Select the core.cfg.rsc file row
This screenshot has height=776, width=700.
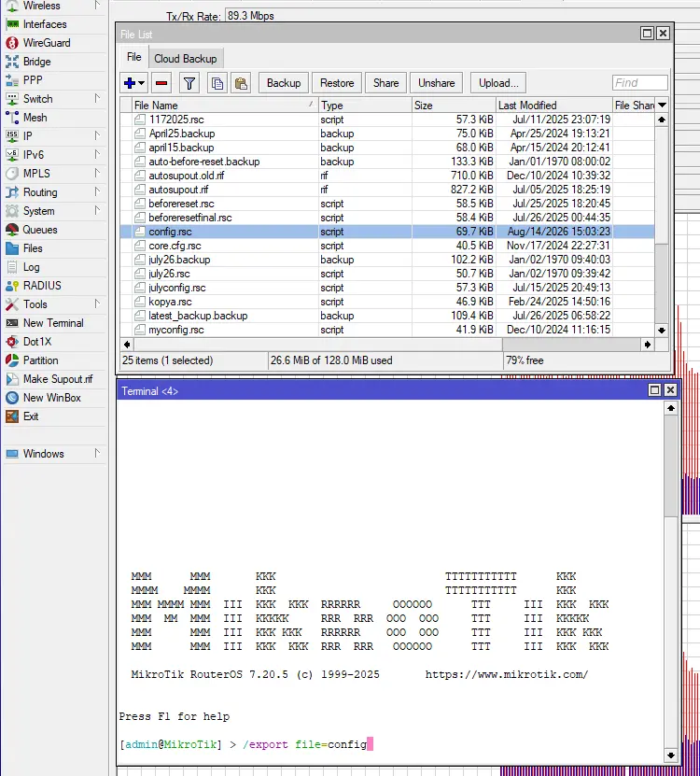pos(387,246)
